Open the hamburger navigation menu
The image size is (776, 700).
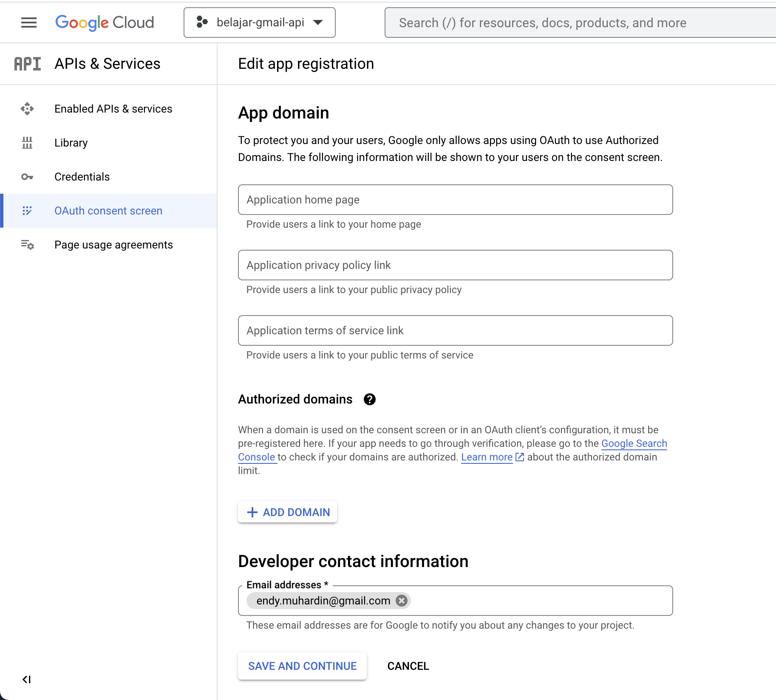pyautogui.click(x=28, y=23)
